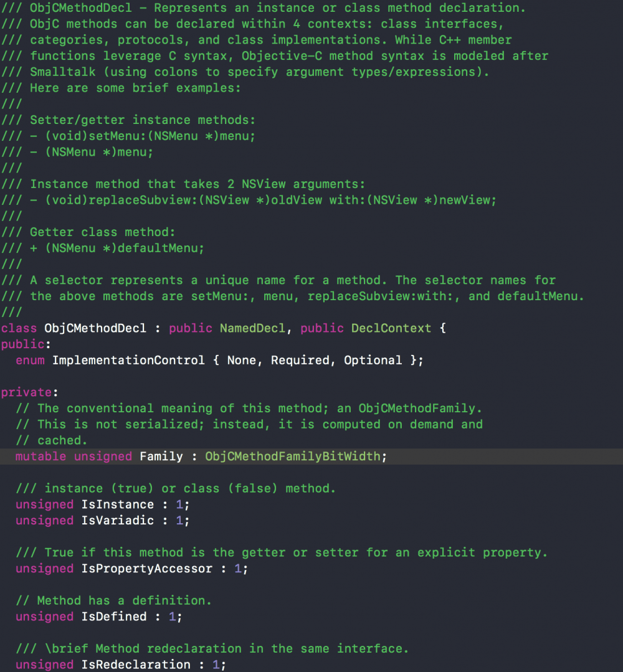Click the IsRedeclaration field name
Viewport: 623px width, 672px height.
pos(136,665)
